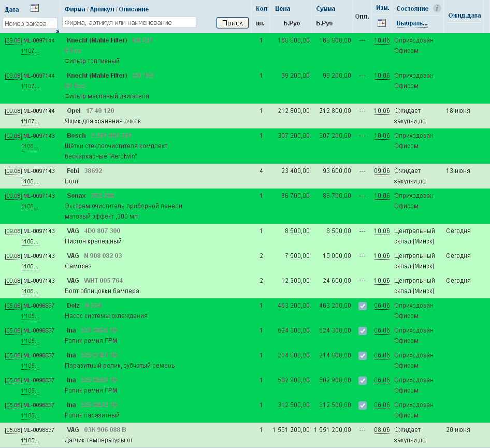Viewport: 490px width, 448px height.
Task: Expand truncated order number in the Dolz row
Action: pos(30,316)
